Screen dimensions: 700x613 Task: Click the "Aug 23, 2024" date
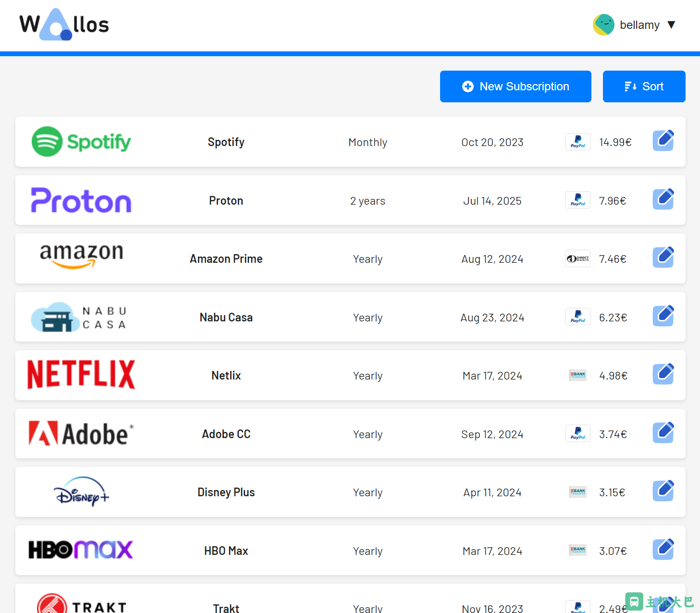[492, 318]
